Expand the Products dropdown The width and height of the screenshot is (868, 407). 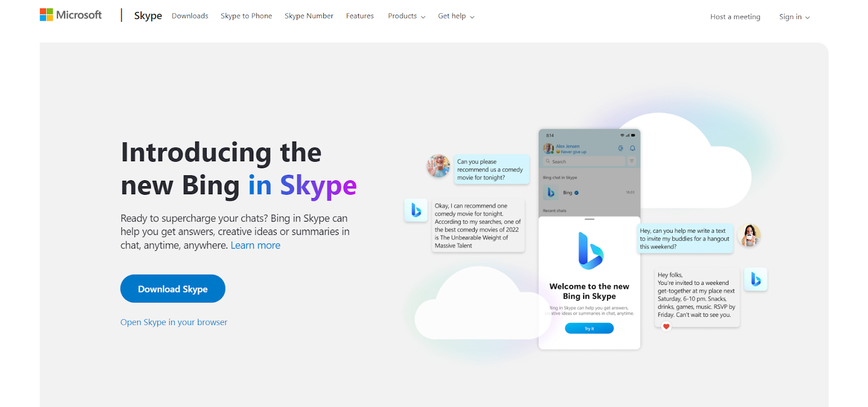[x=406, y=16]
